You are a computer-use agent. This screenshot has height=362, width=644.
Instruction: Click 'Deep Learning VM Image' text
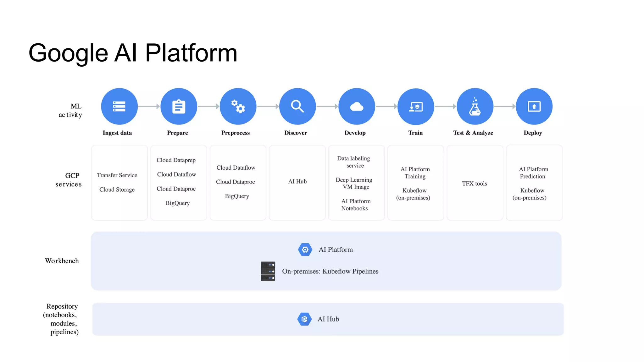pos(354,184)
